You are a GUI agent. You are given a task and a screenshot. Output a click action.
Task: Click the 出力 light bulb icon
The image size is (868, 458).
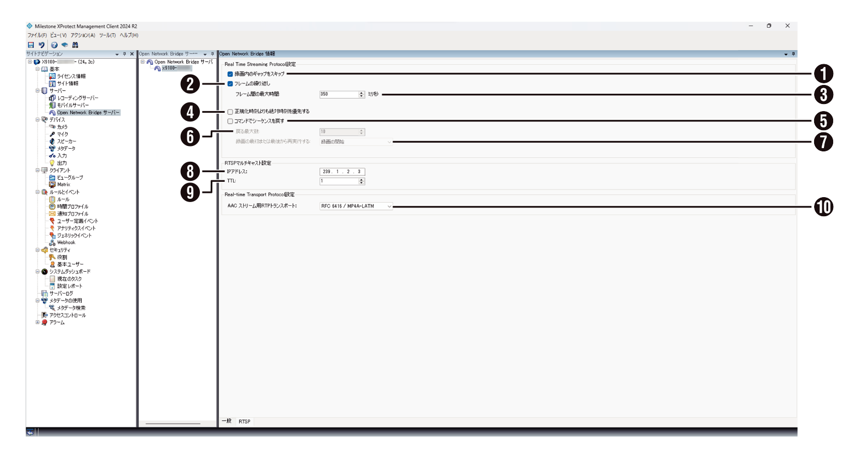click(52, 163)
